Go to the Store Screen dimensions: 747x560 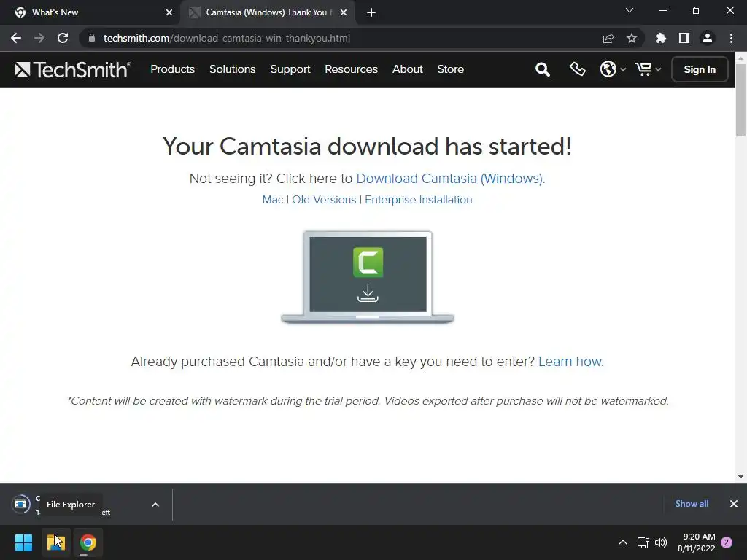[451, 69]
